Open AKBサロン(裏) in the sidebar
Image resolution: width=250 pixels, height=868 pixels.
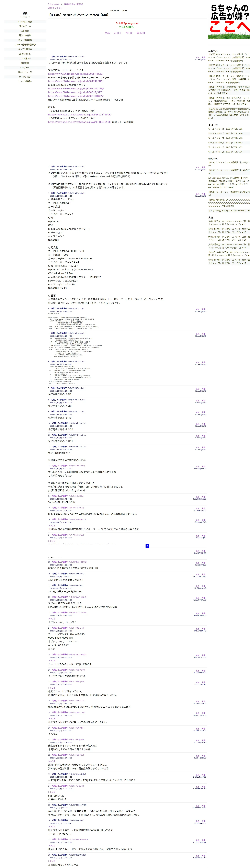(x=25, y=22)
